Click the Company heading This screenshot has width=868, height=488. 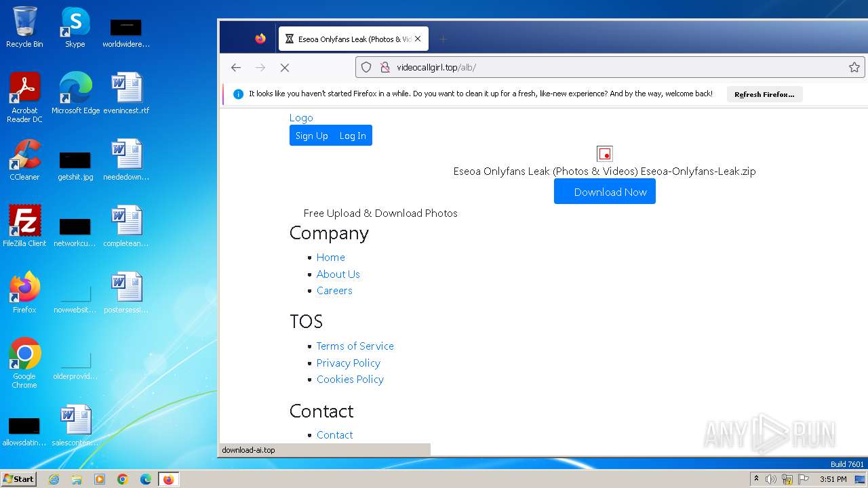point(329,232)
